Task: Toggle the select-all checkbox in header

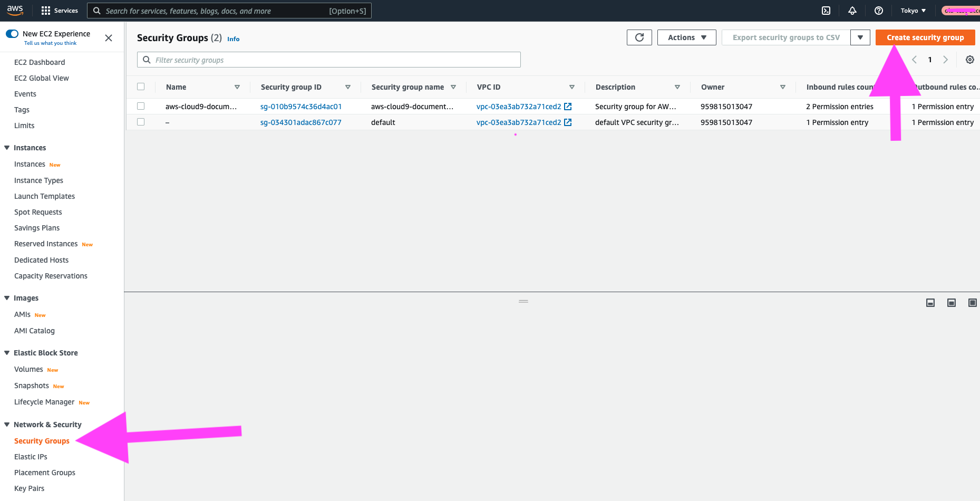Action: tap(141, 86)
